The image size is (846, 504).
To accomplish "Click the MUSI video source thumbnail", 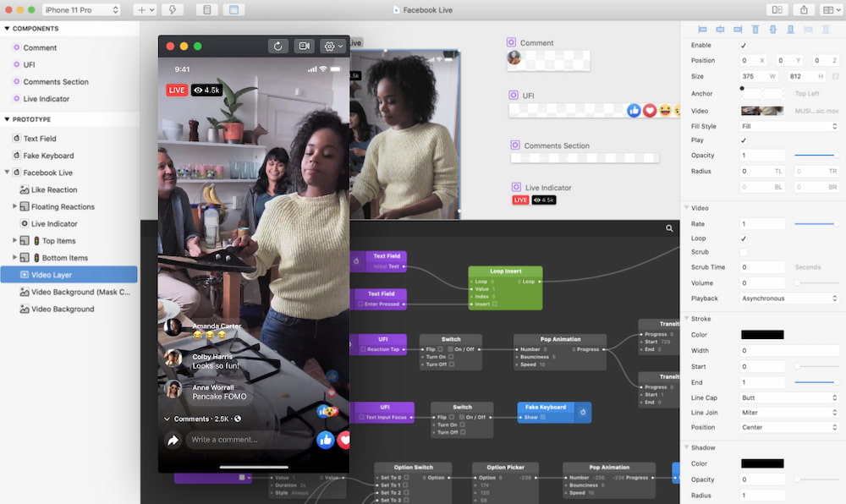I will tap(761, 110).
